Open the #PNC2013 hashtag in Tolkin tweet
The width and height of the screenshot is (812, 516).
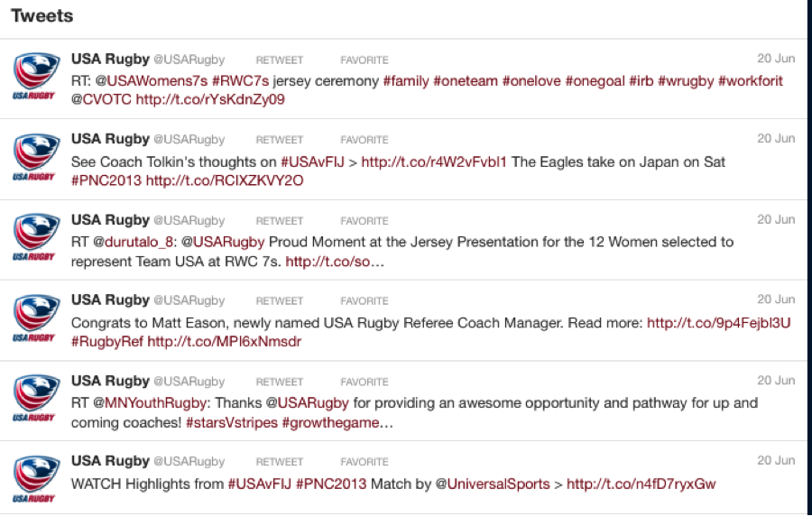click(106, 180)
